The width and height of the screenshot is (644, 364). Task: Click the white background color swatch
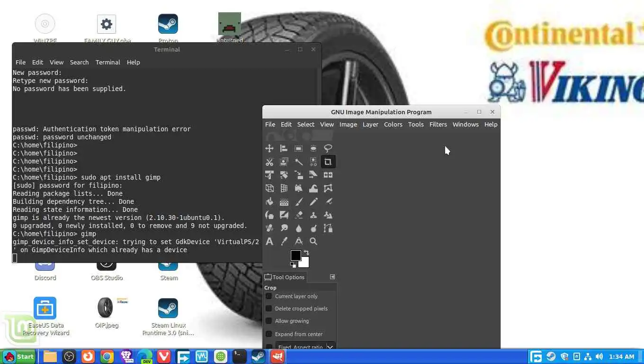[305, 264]
